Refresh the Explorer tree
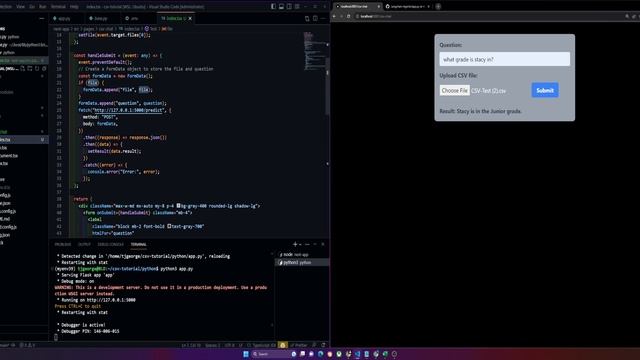Image resolution: width=640 pixels, height=360 pixels. tap(37, 69)
